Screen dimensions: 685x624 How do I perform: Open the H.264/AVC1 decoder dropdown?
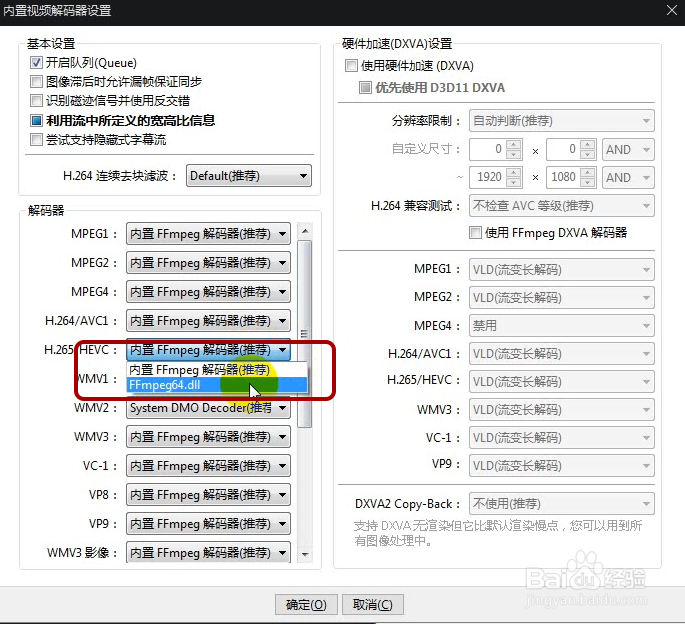pos(208,321)
